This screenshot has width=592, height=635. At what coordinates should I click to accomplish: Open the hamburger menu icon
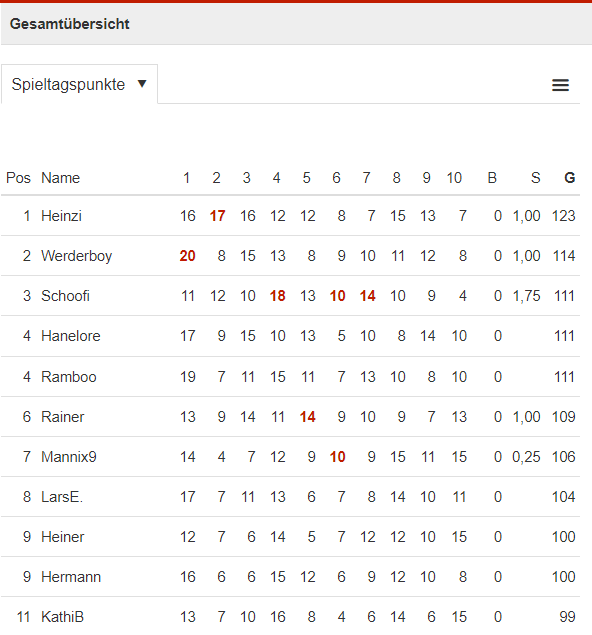pos(560,85)
